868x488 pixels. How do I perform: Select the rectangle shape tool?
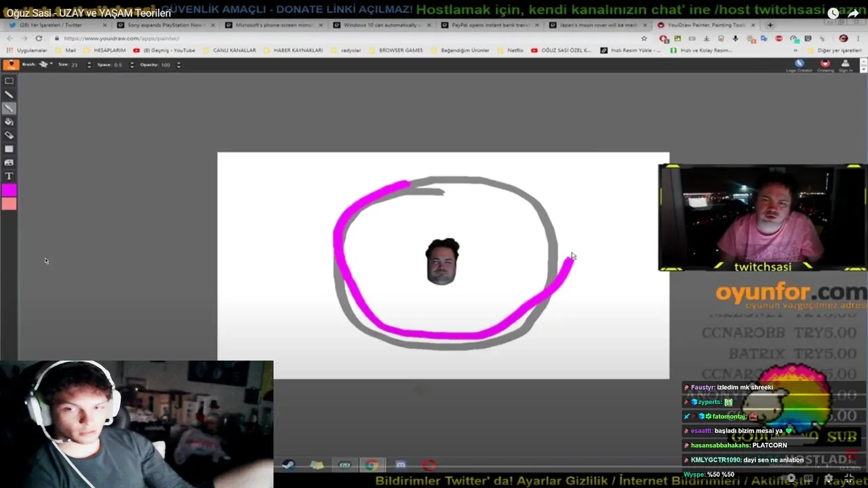pyautogui.click(x=9, y=148)
